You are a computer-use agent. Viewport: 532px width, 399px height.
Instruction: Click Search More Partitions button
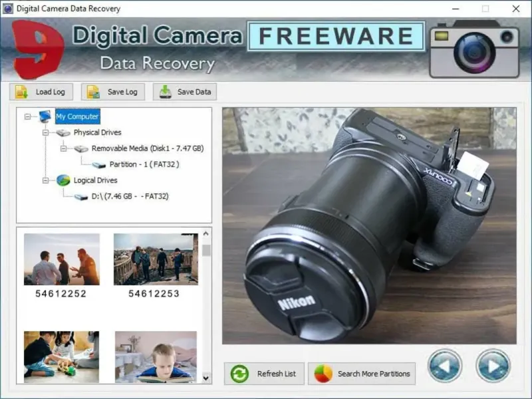(362, 374)
